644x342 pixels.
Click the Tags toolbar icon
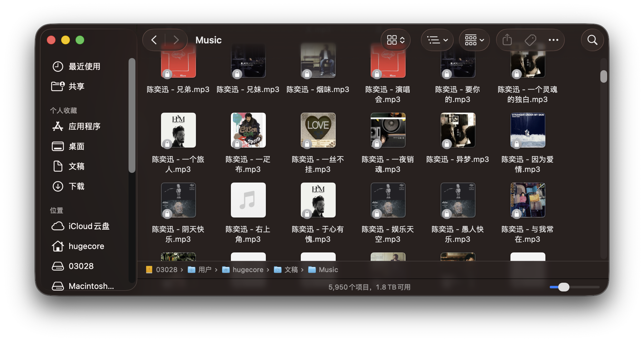530,40
